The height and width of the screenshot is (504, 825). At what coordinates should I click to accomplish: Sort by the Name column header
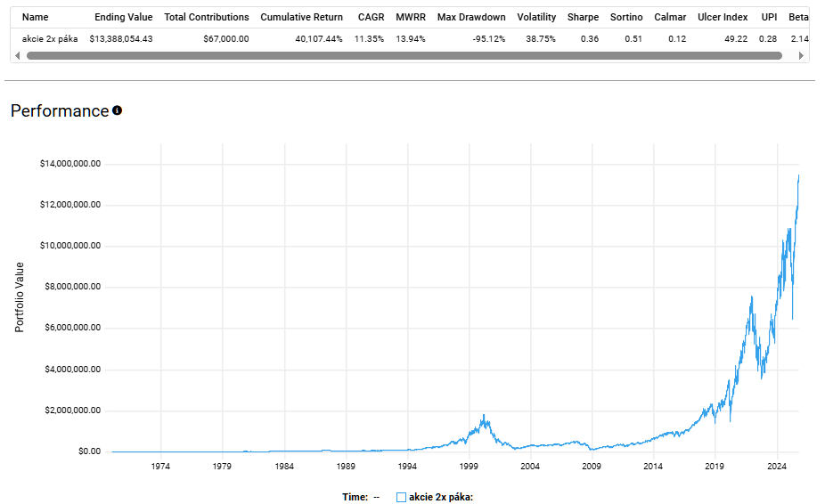tap(36, 17)
